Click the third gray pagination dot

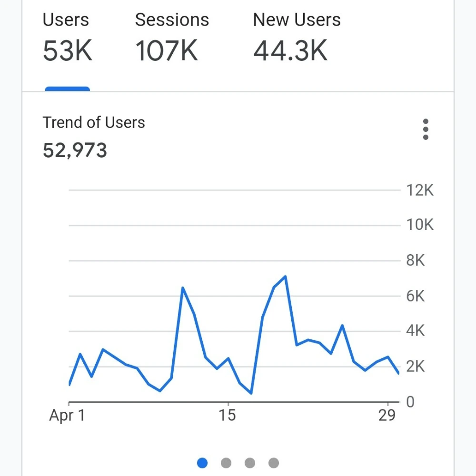click(x=250, y=462)
